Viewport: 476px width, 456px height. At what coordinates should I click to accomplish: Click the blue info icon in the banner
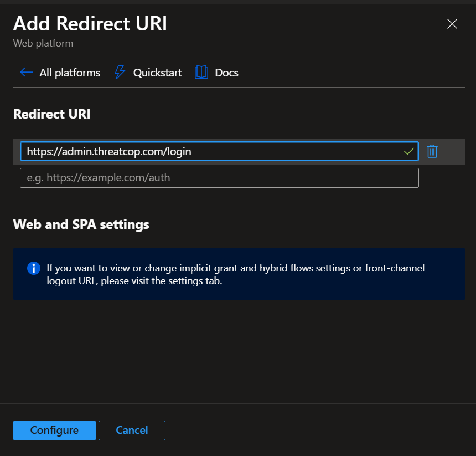point(33,269)
